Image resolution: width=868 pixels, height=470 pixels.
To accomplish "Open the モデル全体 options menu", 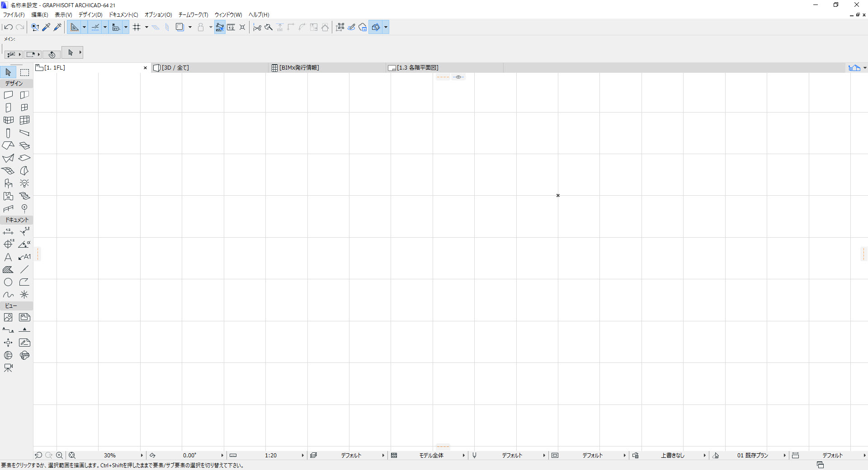I will [463, 456].
